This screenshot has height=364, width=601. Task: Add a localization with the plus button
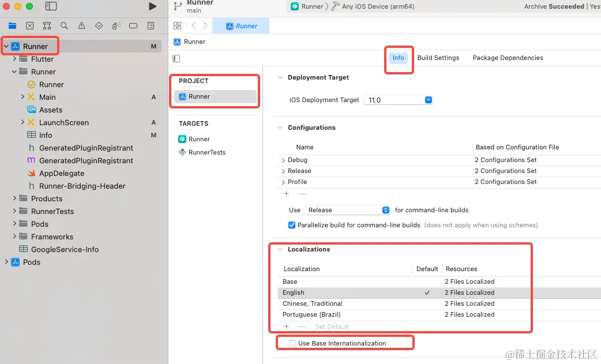[x=286, y=327]
